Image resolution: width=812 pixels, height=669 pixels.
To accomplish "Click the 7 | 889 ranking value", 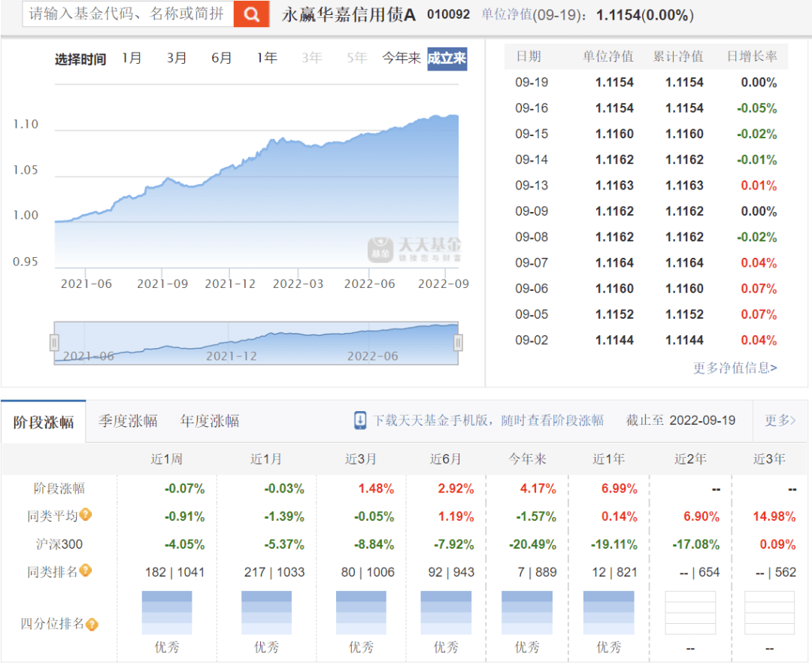I will pos(537,572).
